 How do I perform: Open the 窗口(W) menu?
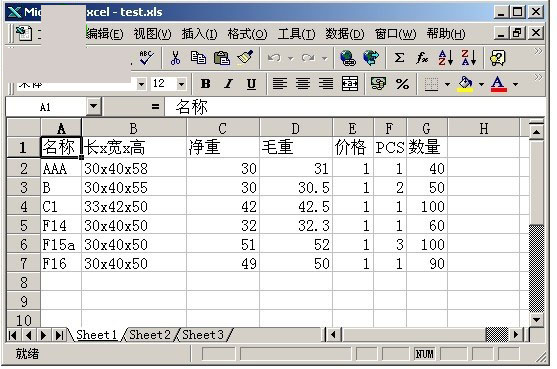coord(395,34)
